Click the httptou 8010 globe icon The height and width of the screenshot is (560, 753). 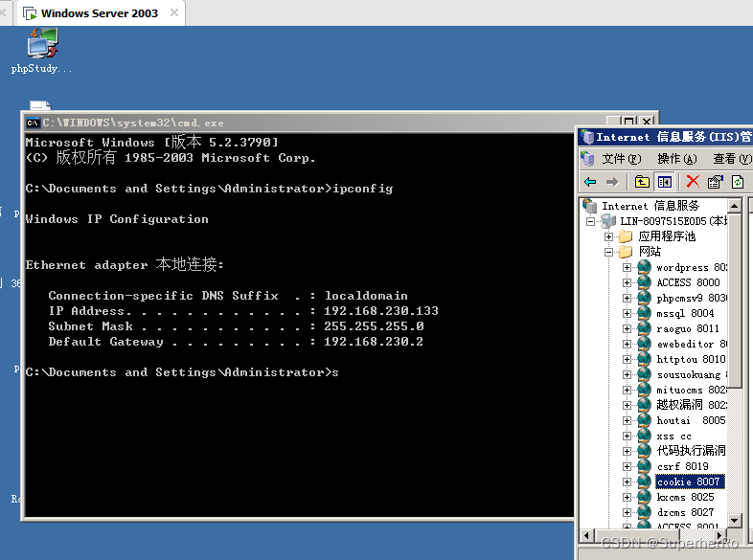[644, 359]
